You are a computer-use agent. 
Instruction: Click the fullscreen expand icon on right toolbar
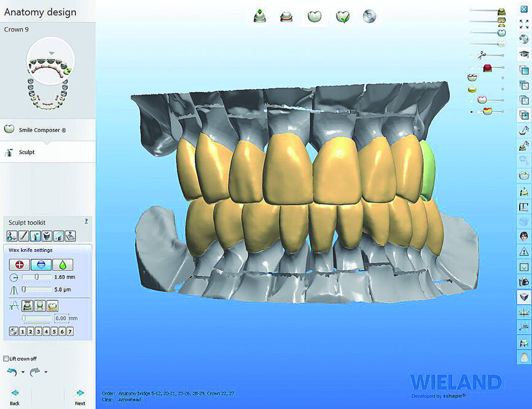point(523,23)
